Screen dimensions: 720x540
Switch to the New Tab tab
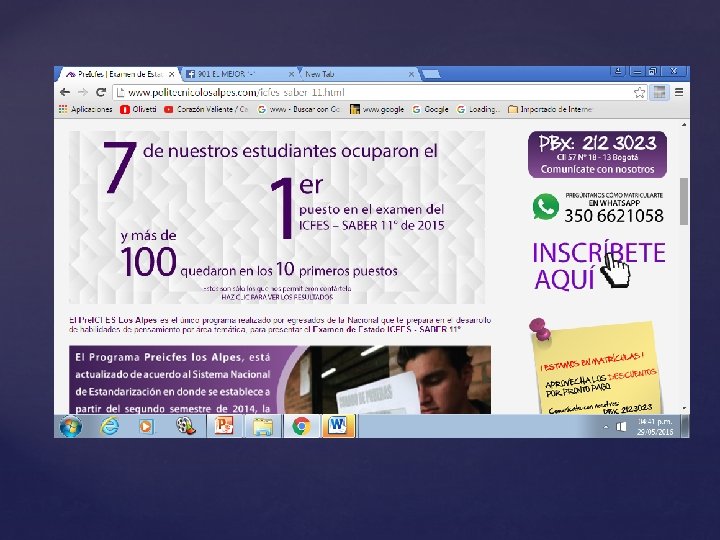358,74
